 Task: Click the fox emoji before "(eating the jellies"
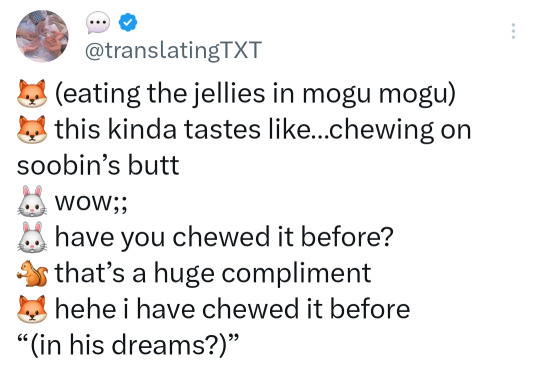[32, 93]
